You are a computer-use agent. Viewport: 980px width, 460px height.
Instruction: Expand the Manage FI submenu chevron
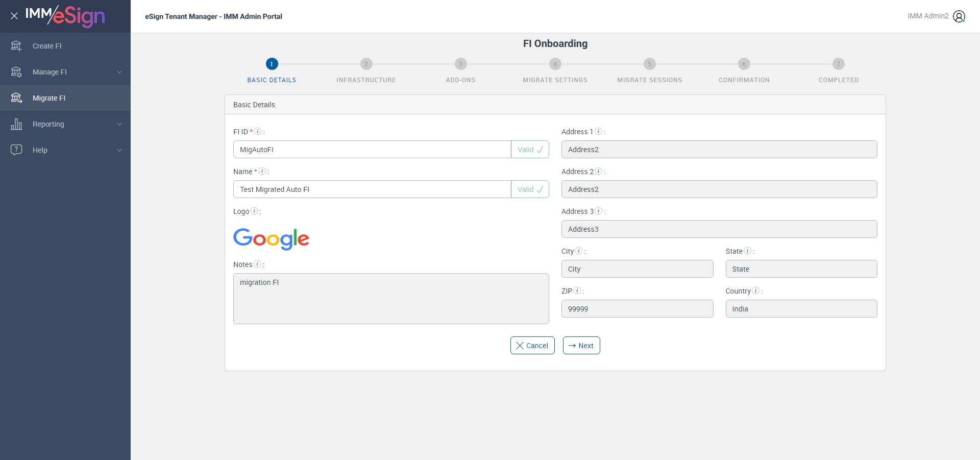point(119,72)
